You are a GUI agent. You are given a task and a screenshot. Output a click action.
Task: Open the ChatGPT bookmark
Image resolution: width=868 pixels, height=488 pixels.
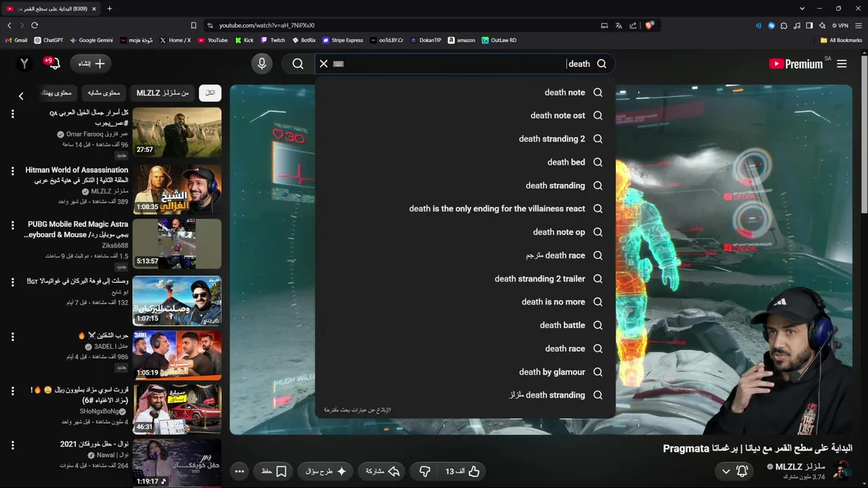click(x=49, y=40)
